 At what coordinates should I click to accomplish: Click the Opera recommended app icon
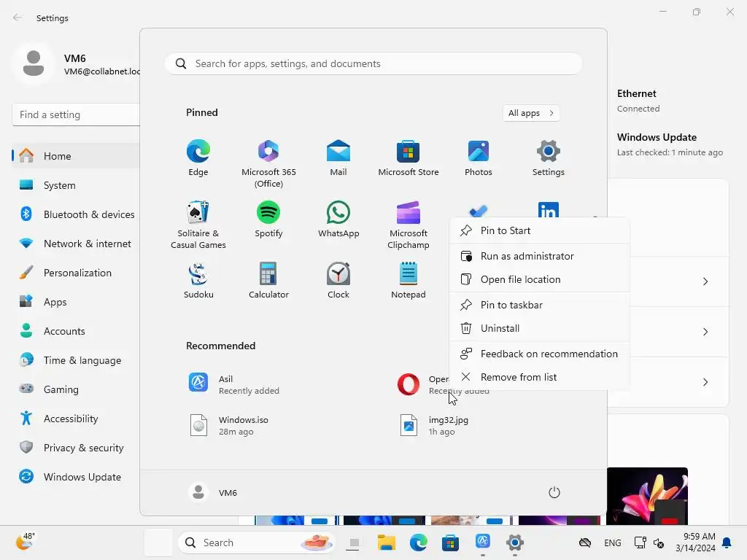pos(409,384)
